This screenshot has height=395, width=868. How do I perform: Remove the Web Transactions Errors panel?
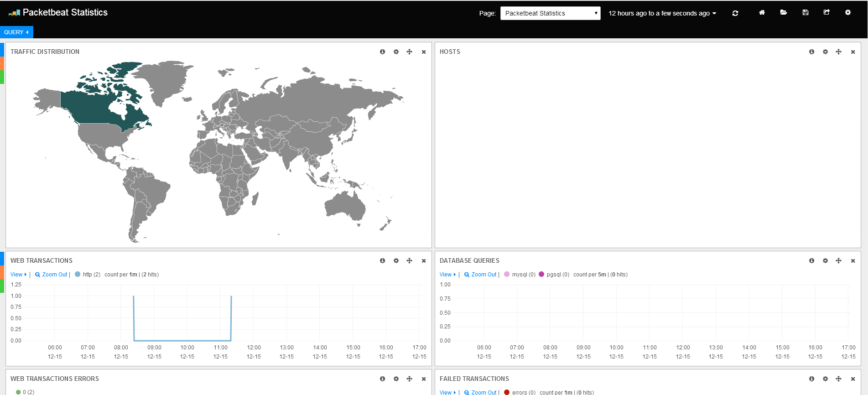click(424, 379)
